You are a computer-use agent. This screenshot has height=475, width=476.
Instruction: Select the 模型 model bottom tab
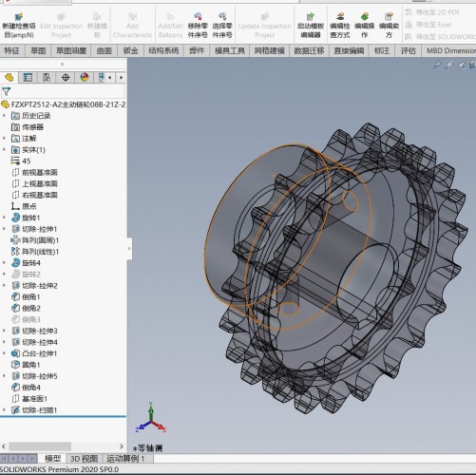pos(52,459)
